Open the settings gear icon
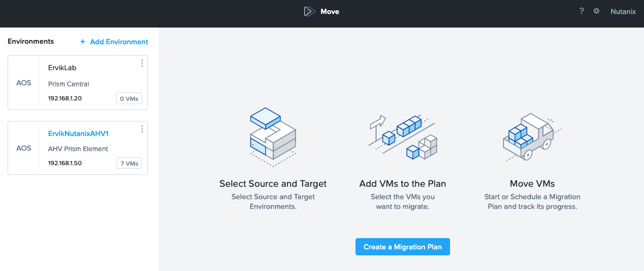644x271 pixels. [x=596, y=11]
